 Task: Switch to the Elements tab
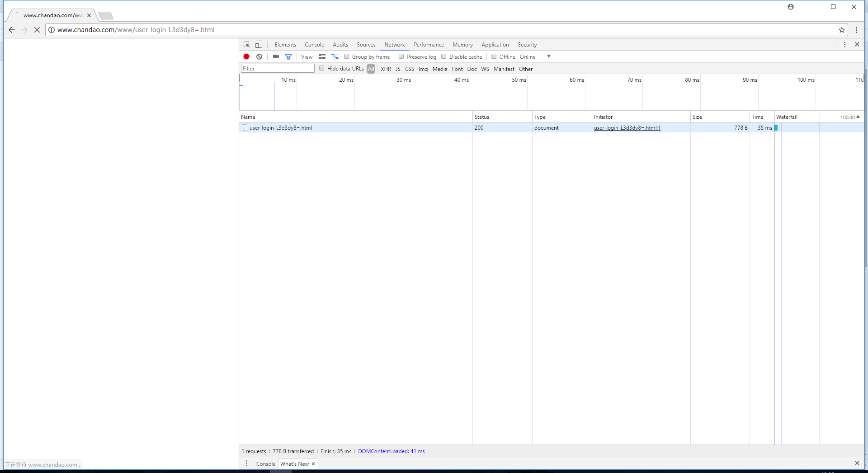285,45
